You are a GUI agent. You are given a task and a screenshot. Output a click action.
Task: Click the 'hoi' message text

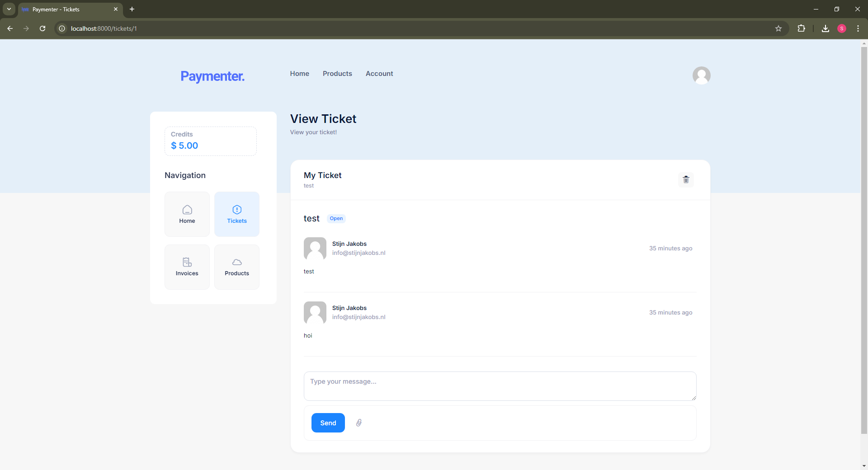click(308, 336)
